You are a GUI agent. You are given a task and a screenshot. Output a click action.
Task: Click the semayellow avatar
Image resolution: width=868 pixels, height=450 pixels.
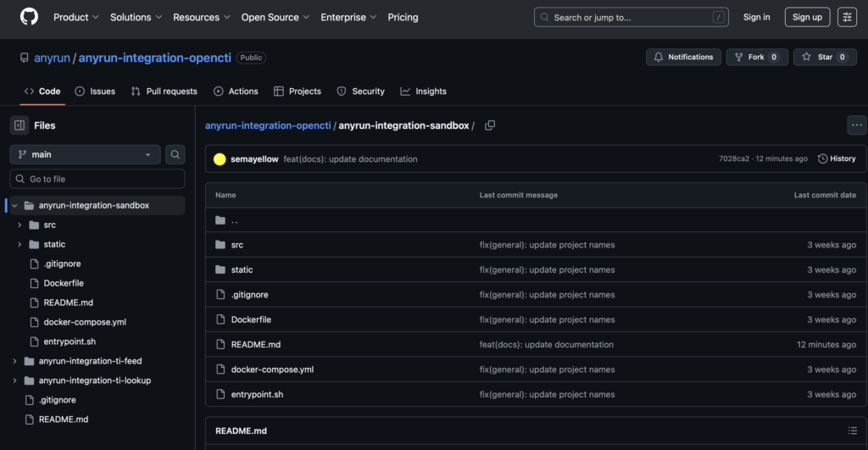click(220, 159)
